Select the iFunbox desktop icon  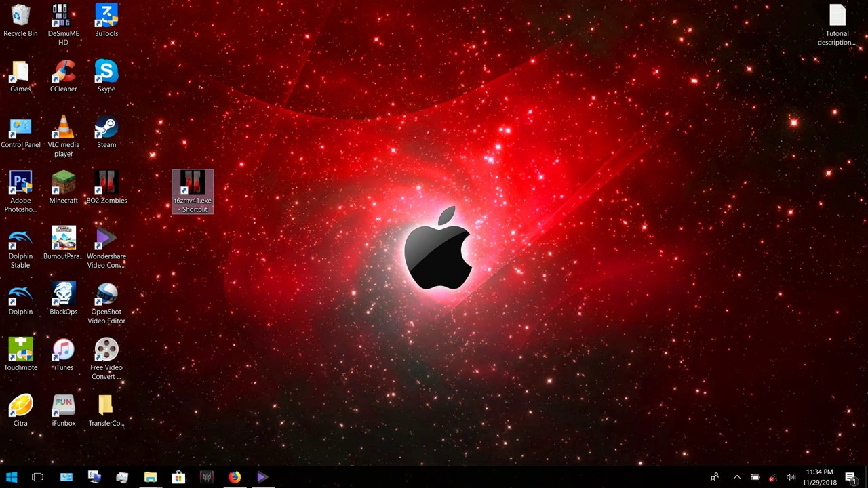click(x=63, y=411)
